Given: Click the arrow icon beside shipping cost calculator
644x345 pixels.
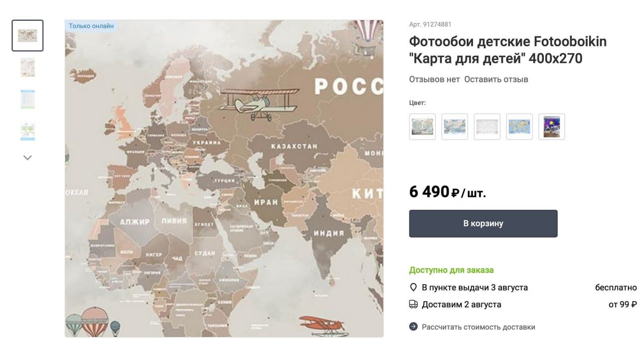Looking at the screenshot, I should click(414, 327).
